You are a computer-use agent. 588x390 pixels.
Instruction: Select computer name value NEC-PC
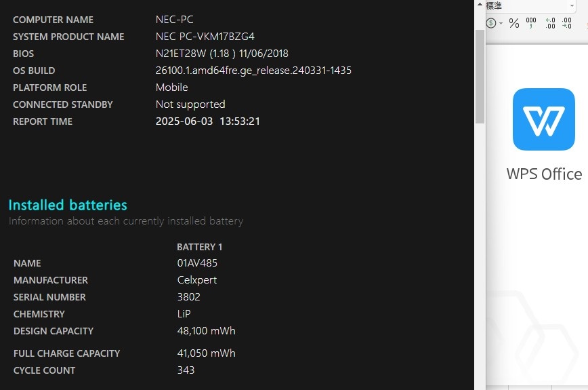[x=174, y=20]
